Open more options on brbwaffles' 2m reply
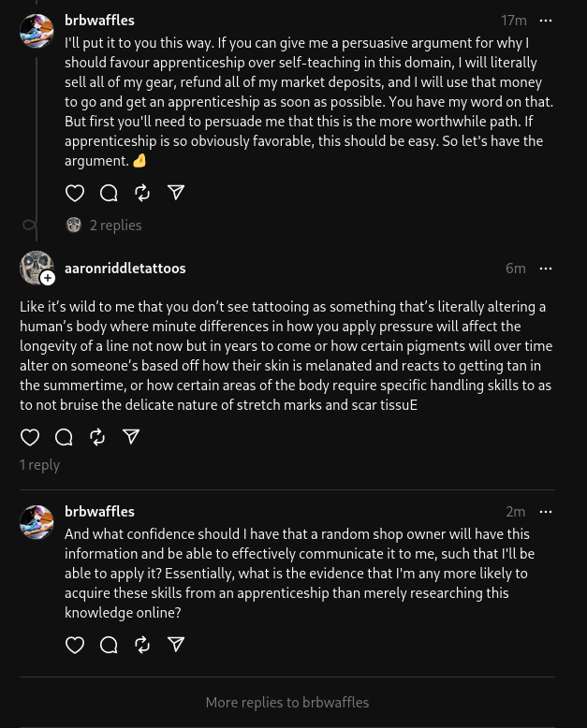Image resolution: width=587 pixels, height=728 pixels. coord(546,512)
